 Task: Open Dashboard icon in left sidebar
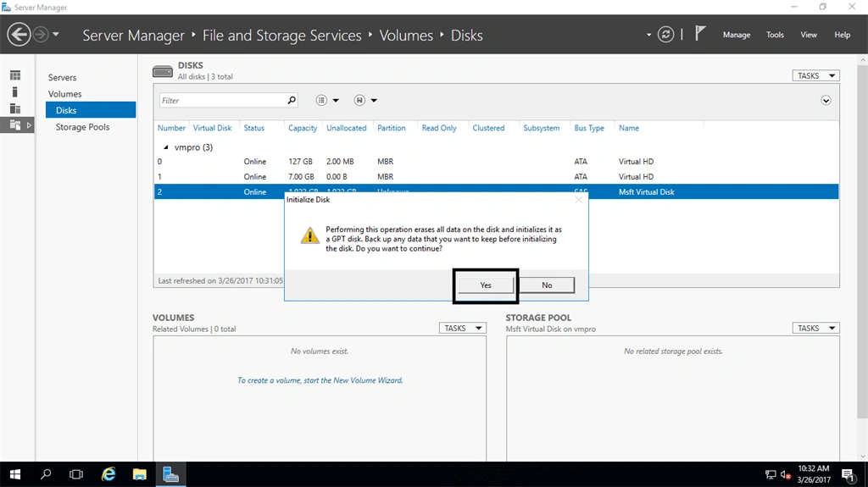15,75
